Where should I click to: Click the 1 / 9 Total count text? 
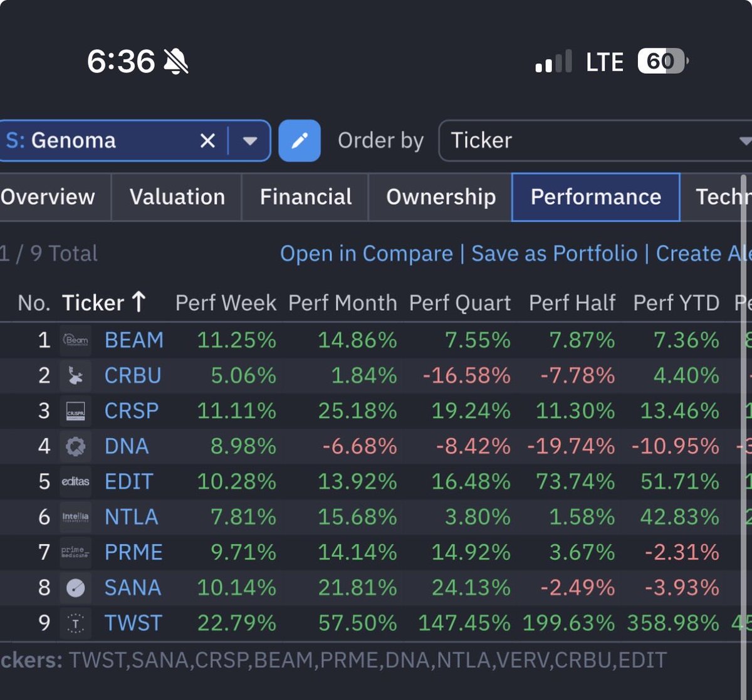[x=49, y=254]
